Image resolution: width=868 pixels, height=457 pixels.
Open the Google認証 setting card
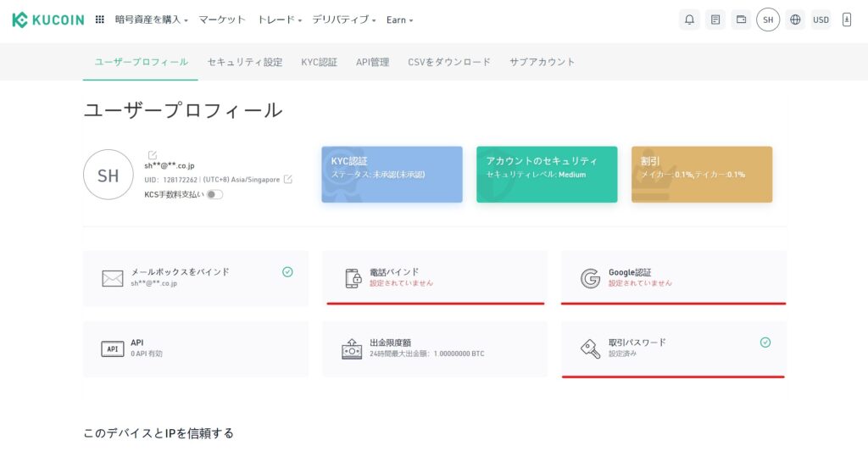coord(674,278)
